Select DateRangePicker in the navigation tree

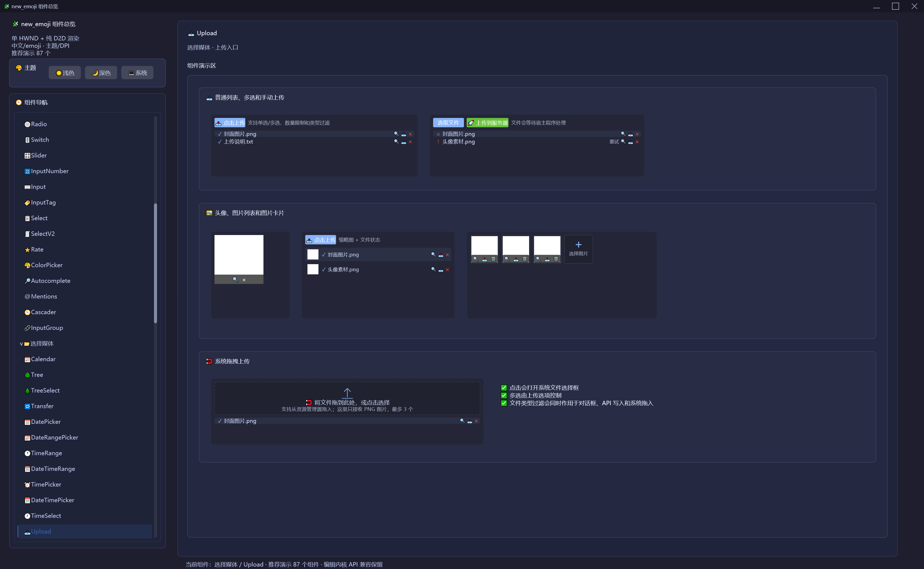click(85, 438)
